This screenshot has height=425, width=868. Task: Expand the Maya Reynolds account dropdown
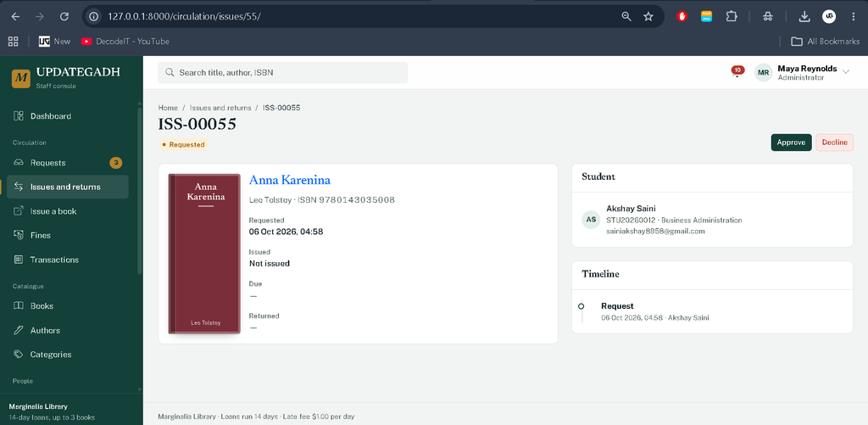pos(845,71)
